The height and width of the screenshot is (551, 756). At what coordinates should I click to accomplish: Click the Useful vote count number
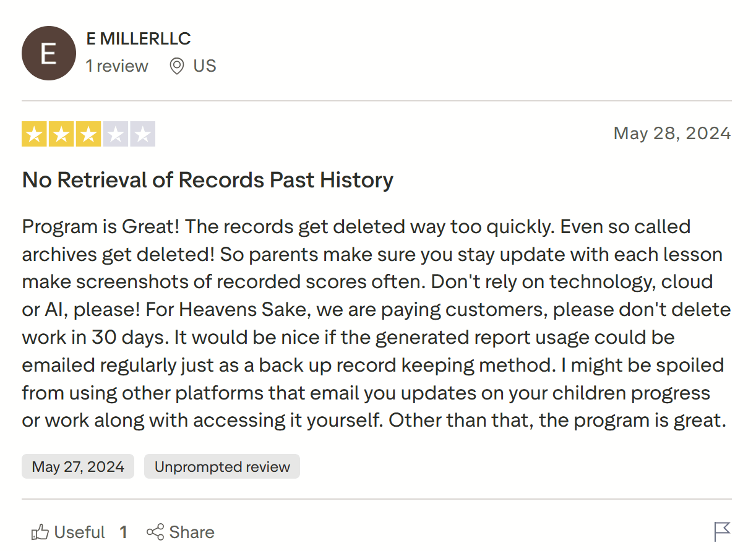pyautogui.click(x=124, y=532)
